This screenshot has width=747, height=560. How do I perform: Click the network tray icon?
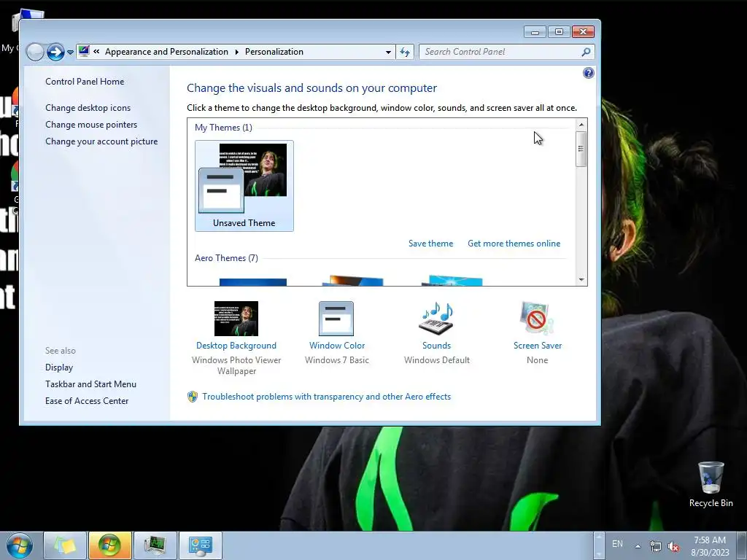[x=656, y=546]
